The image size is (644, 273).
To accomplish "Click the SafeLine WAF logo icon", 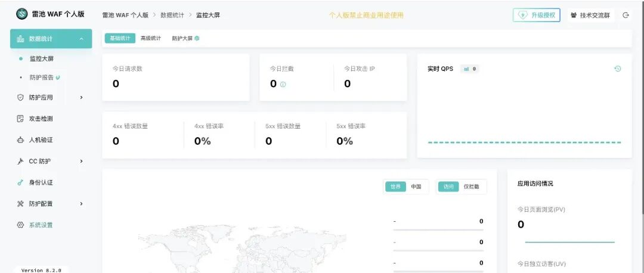I will [x=22, y=14].
